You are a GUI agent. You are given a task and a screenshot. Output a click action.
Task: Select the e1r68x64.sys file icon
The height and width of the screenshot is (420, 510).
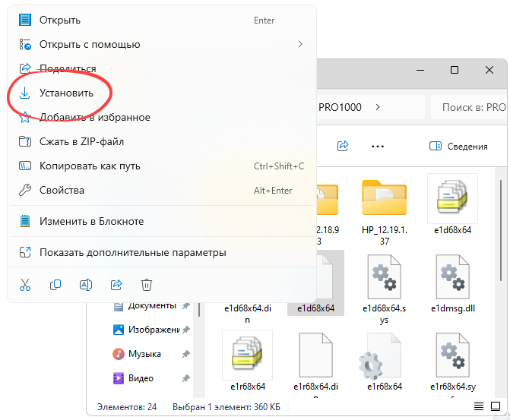coord(452,355)
